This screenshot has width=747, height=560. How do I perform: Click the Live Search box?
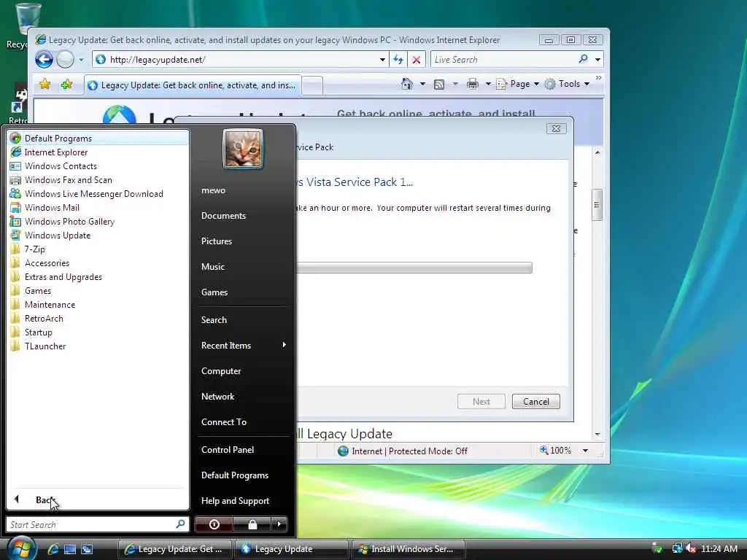point(504,60)
